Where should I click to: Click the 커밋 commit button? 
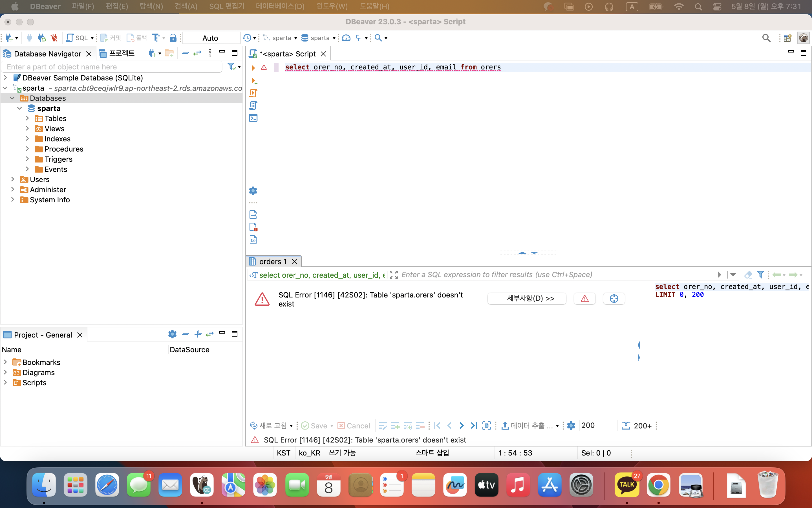(x=111, y=38)
